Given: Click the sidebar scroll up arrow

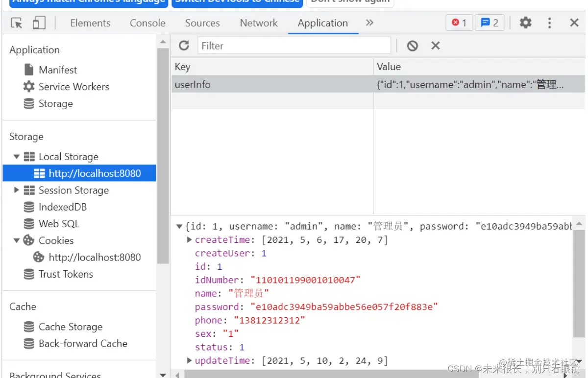Looking at the screenshot, I should click(x=163, y=43).
